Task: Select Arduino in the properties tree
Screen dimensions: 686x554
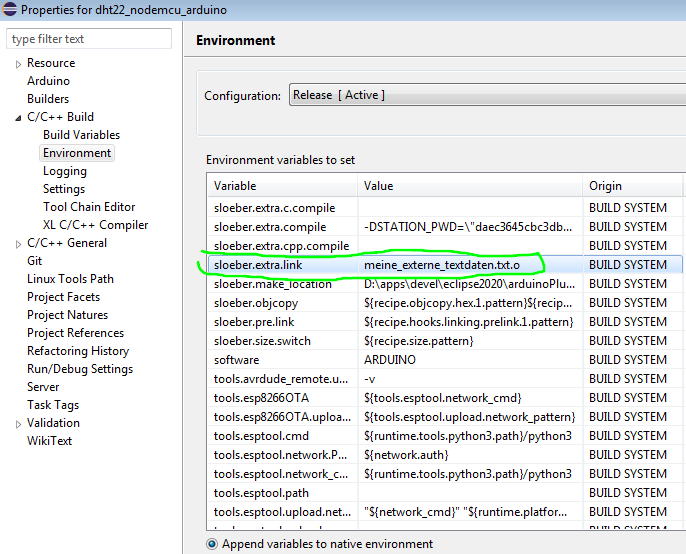Action: (x=48, y=81)
